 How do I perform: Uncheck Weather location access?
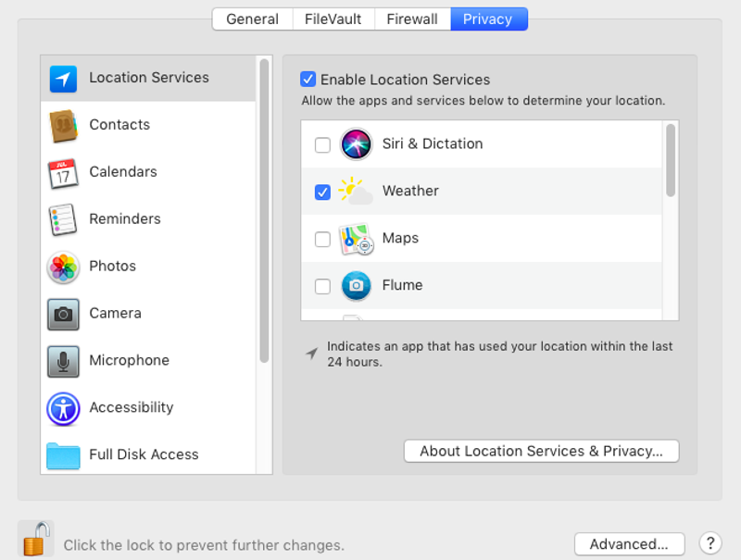[321, 191]
